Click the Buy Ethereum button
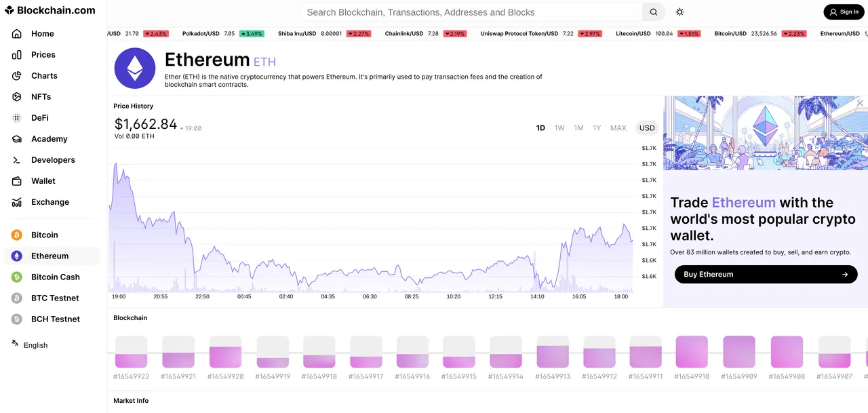Screen dimensions: 868x413 (x=766, y=274)
